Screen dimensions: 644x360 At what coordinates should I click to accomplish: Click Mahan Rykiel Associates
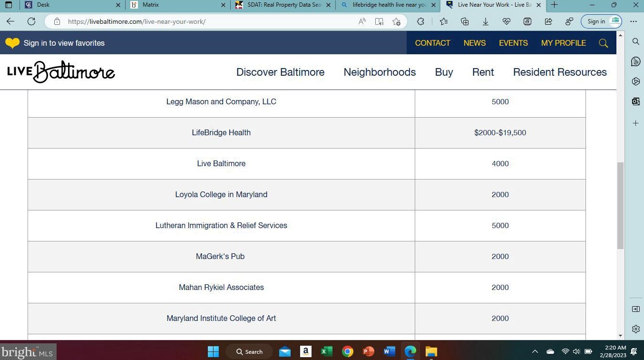point(221,287)
